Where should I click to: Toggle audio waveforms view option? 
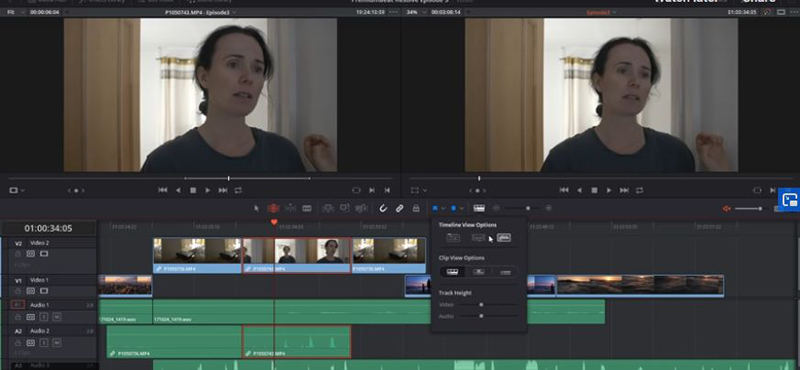coord(504,237)
